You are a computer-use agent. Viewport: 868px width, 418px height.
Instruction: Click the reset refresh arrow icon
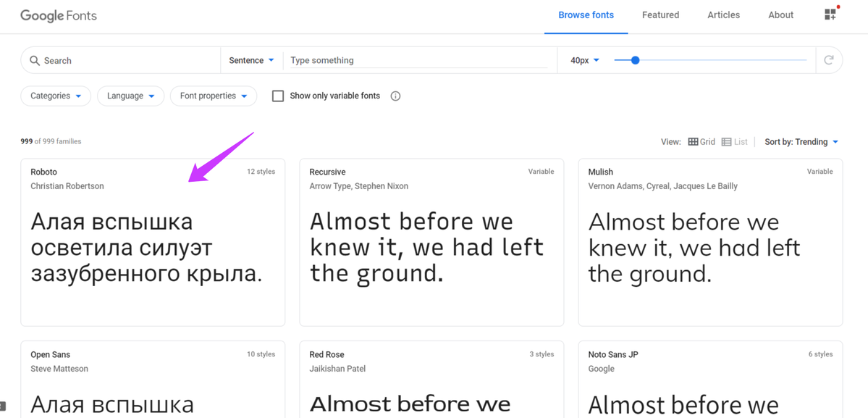[x=829, y=60]
